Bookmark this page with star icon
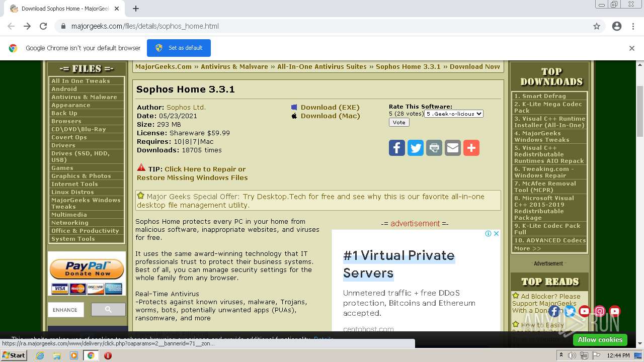The width and height of the screenshot is (644, 362). (x=597, y=26)
